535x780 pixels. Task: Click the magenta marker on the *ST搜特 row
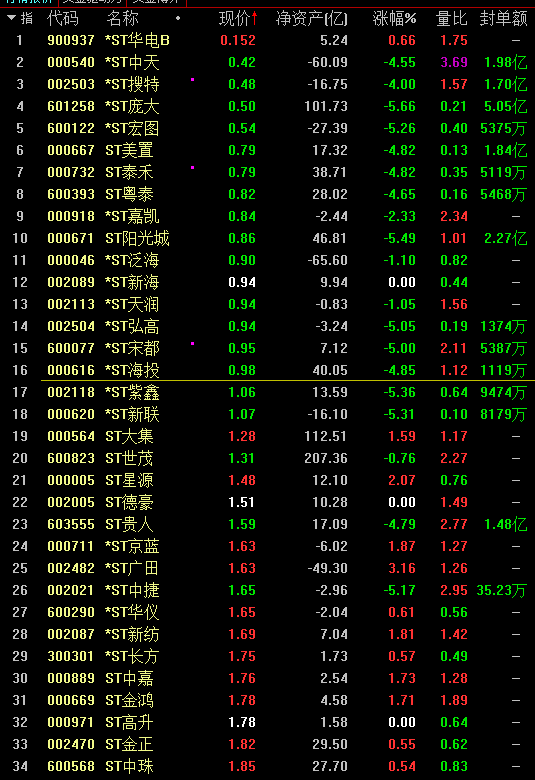tap(193, 80)
